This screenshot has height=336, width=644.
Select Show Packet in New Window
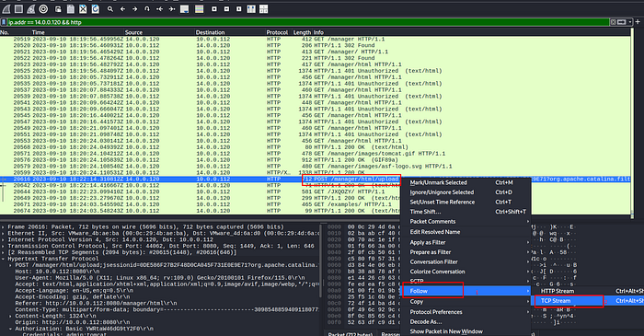pyautogui.click(x=466, y=331)
